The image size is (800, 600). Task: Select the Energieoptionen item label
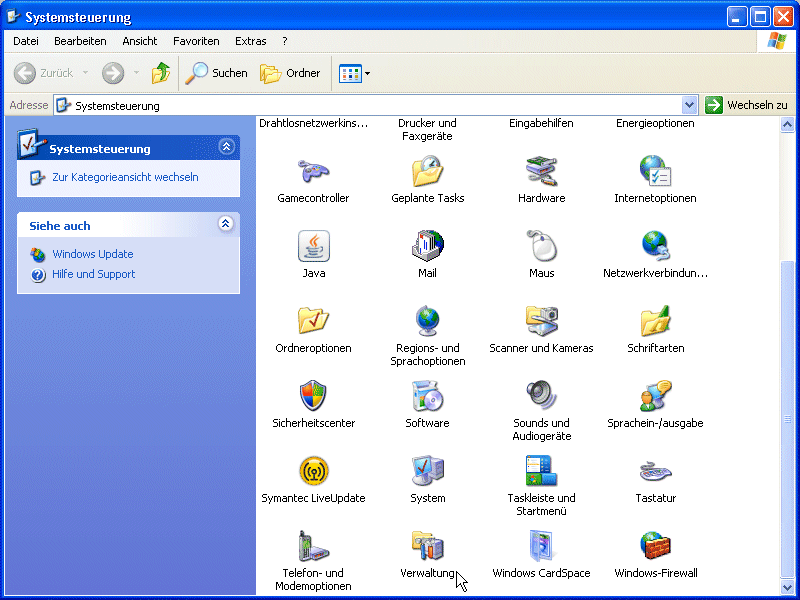click(656, 123)
